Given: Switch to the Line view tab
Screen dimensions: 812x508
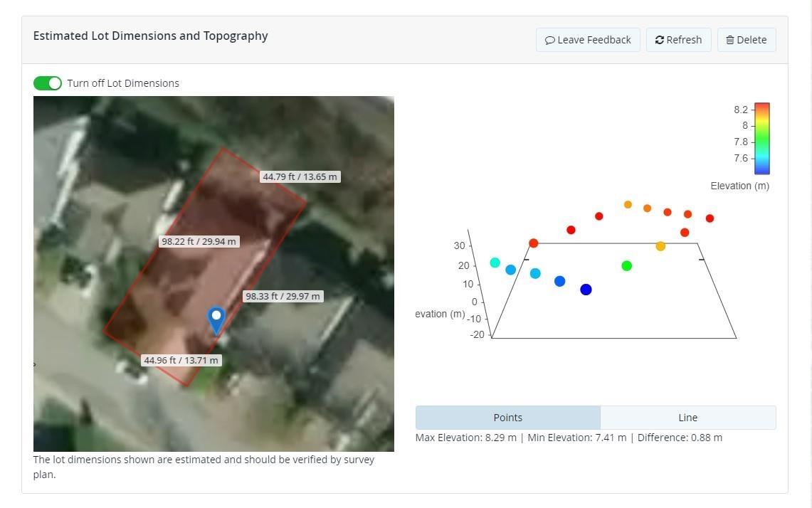Looking at the screenshot, I should tap(687, 418).
